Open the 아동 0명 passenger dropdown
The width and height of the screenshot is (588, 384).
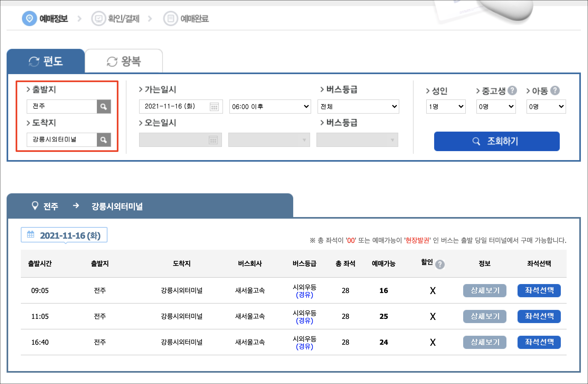pos(546,107)
